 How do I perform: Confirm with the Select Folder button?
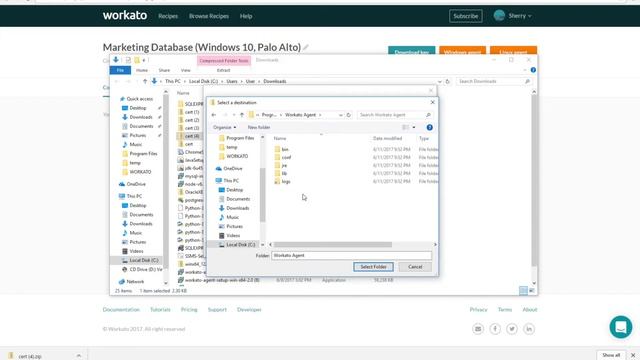[373, 267]
